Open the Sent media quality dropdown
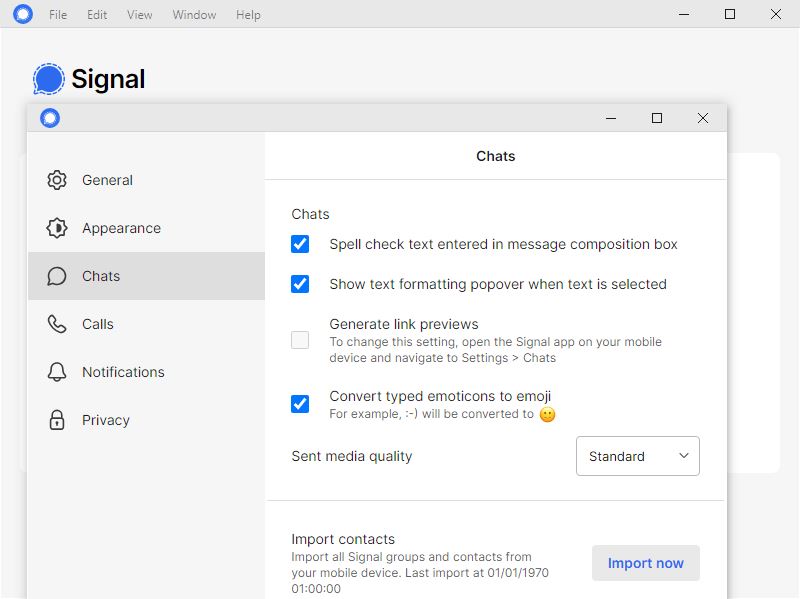This screenshot has height=599, width=800. point(638,456)
